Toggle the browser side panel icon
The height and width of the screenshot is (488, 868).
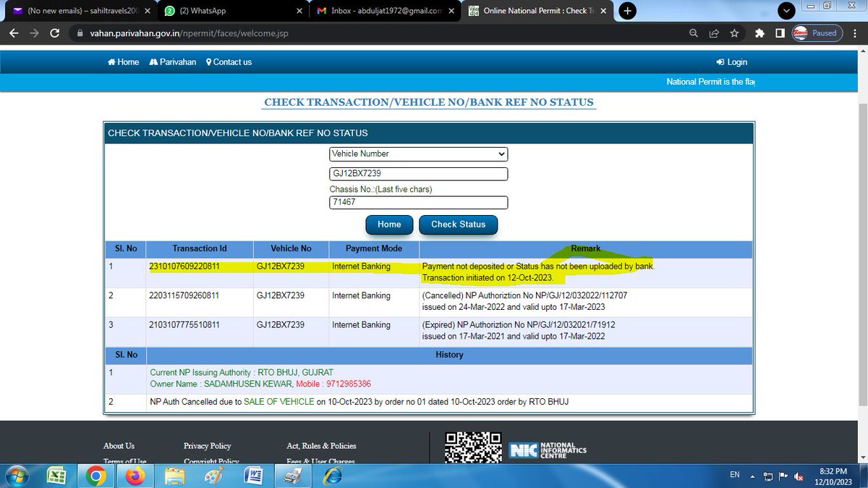tap(780, 33)
